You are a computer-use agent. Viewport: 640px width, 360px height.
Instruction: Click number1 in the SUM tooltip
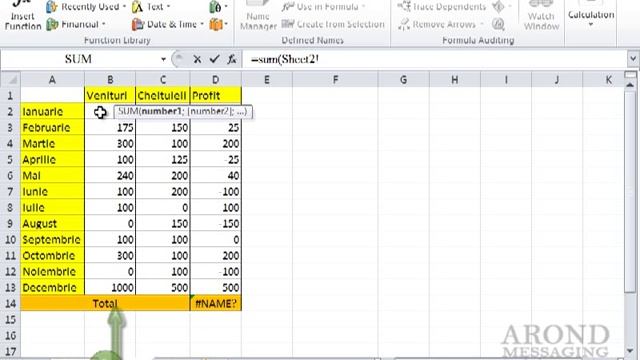(161, 111)
